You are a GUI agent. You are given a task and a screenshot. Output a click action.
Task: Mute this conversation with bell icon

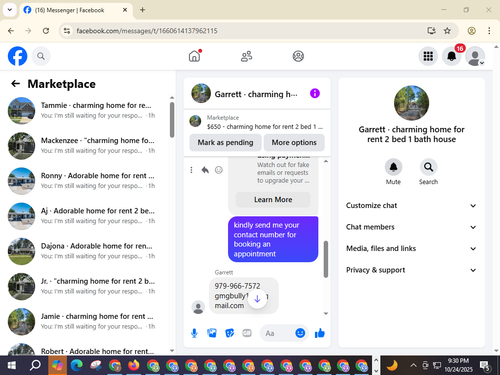[393, 167]
